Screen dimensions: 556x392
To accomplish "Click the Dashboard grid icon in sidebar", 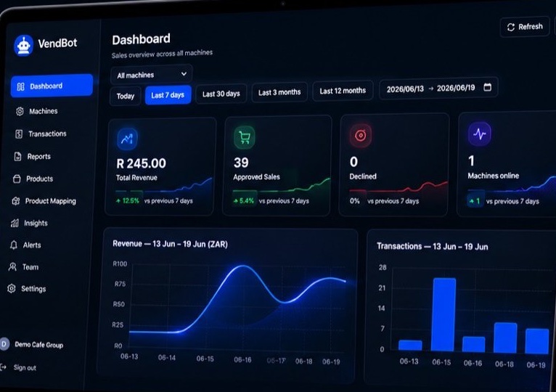I will [20, 86].
